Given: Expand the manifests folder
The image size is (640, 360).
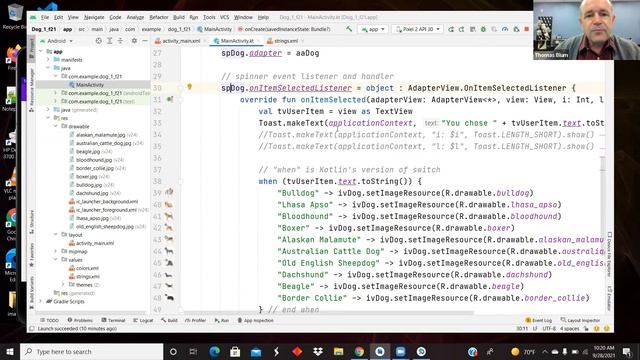Looking at the screenshot, I should (x=48, y=60).
